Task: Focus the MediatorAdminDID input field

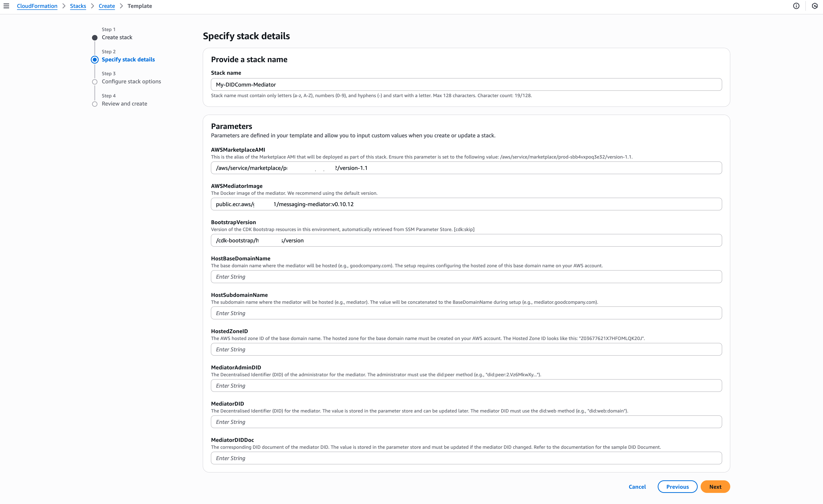Action: [x=466, y=385]
